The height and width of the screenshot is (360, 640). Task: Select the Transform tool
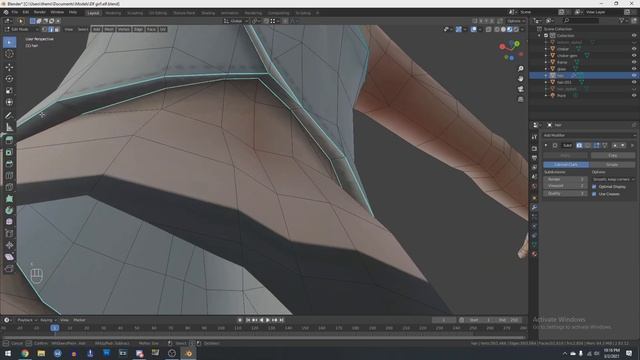click(9, 102)
